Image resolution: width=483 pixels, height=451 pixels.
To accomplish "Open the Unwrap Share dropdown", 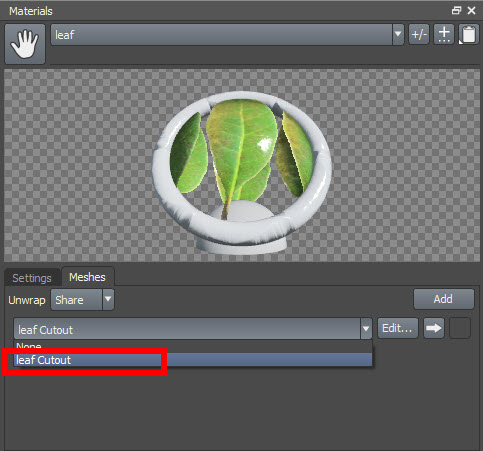I will 82,300.
